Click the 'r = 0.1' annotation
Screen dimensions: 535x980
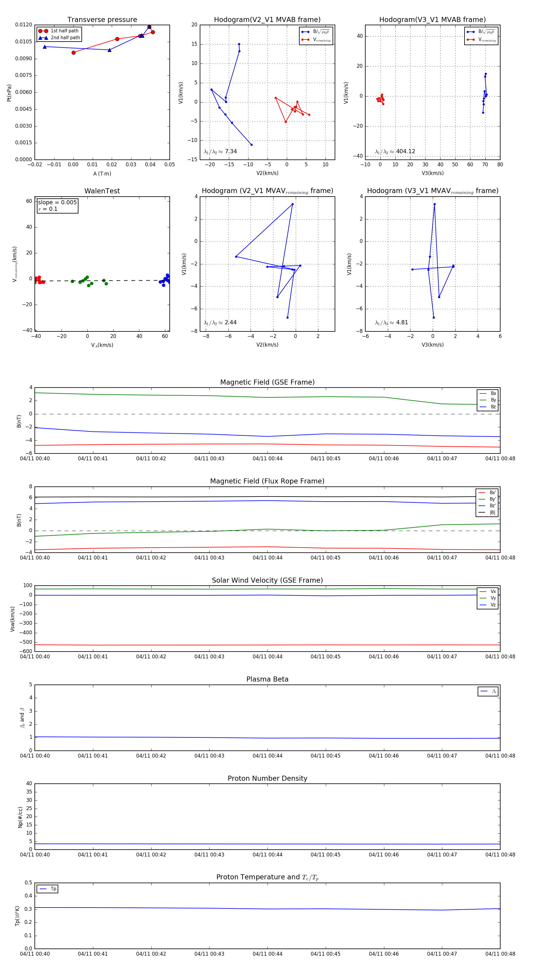coord(48,209)
